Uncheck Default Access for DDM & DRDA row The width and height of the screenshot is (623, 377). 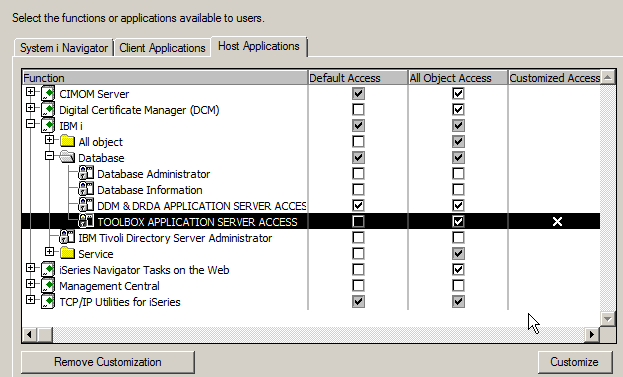[358, 205]
